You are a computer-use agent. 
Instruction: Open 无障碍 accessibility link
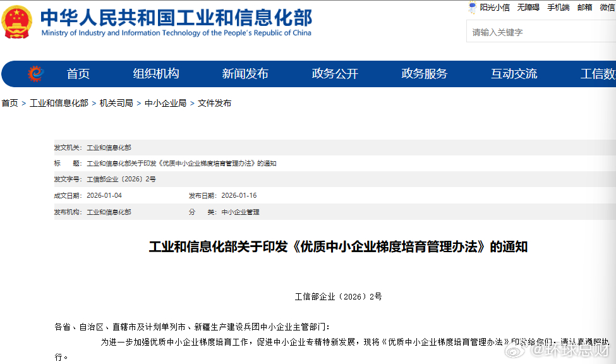tap(528, 8)
